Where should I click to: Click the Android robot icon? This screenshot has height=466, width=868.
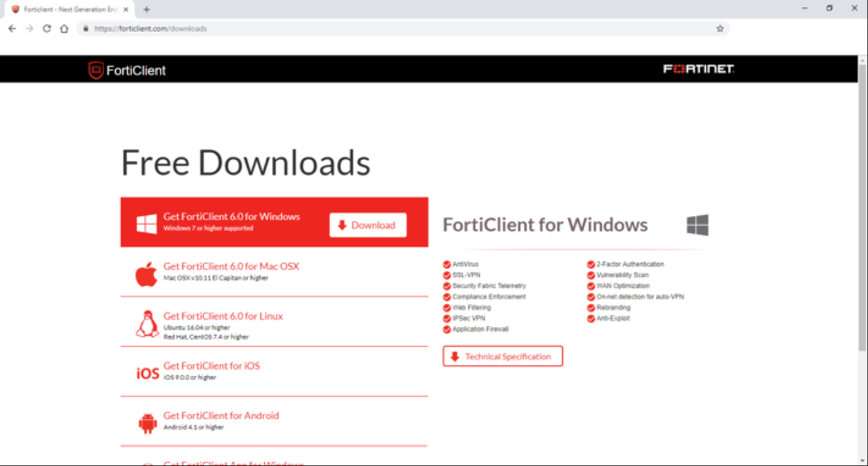pos(147,423)
